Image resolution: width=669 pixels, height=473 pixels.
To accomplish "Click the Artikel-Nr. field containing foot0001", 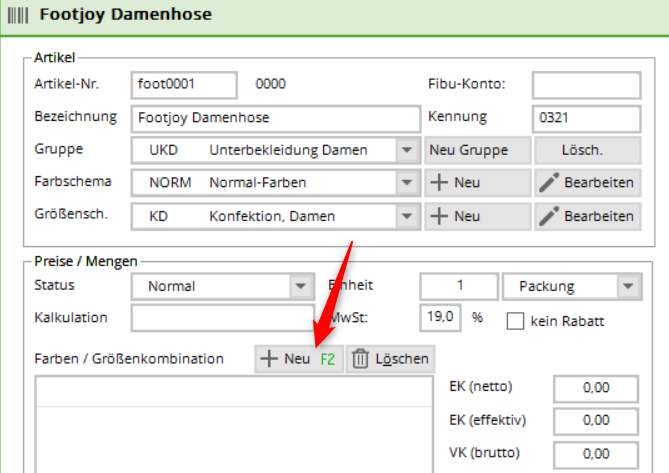I will [x=184, y=85].
